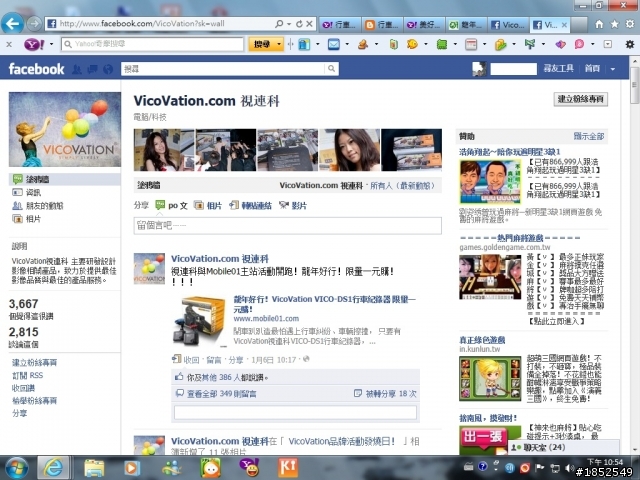The width and height of the screenshot is (640, 480).
Task: View all 349 comments link
Action: point(221,393)
